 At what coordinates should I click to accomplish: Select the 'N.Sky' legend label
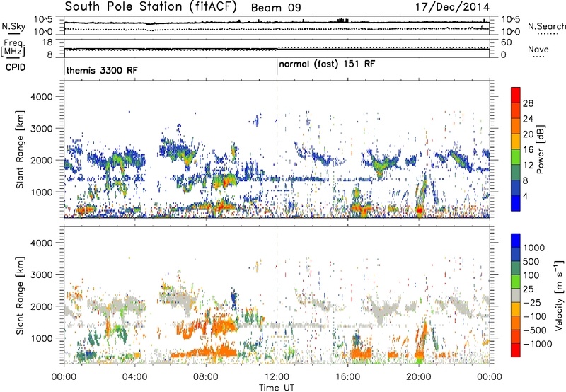13,26
